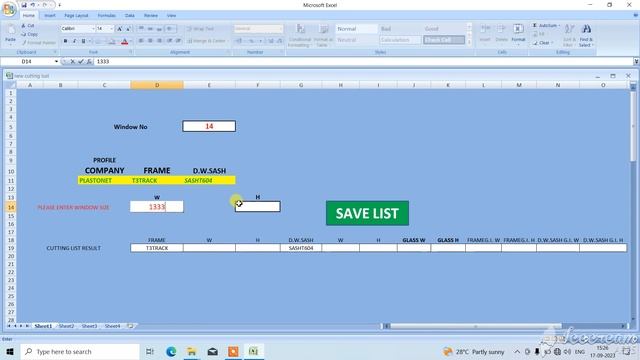
Task: Click the H window height input cell
Action: click(x=258, y=207)
